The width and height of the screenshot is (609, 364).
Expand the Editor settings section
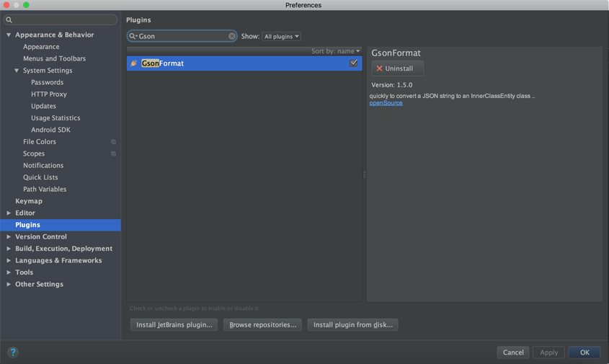click(x=9, y=213)
